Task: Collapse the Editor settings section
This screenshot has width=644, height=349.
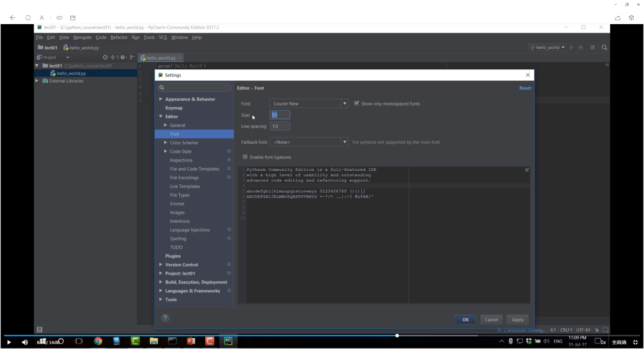Action: pyautogui.click(x=161, y=116)
